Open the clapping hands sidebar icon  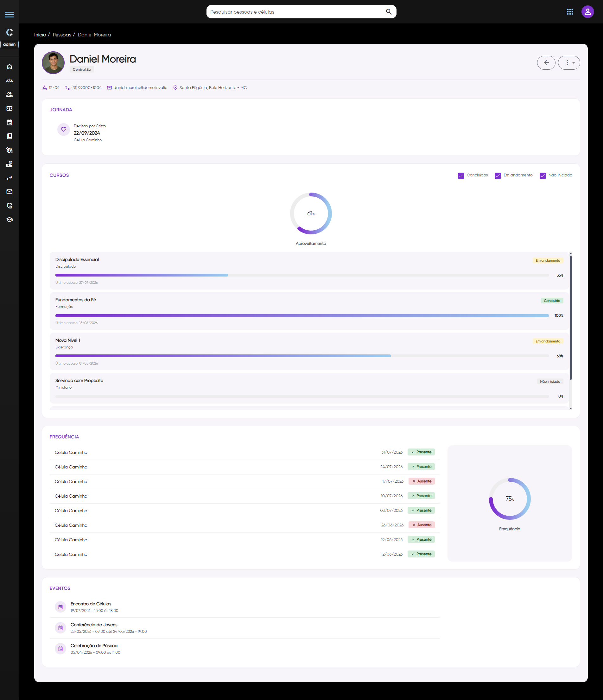point(10,150)
